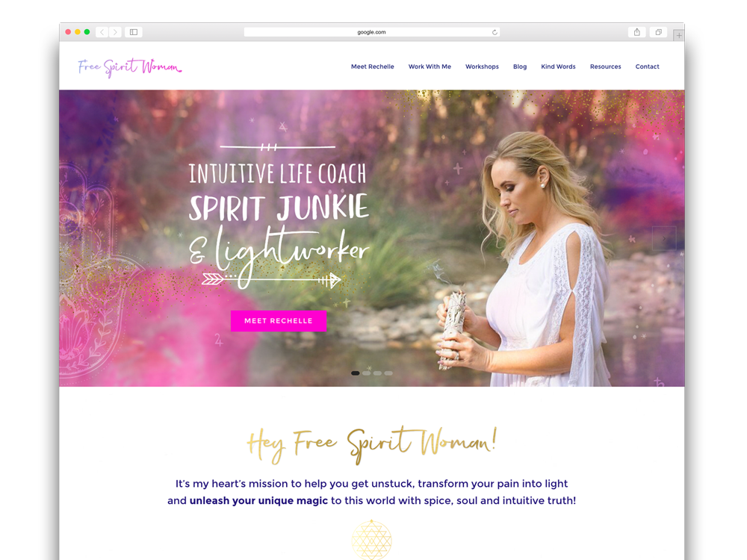The width and height of the screenshot is (747, 560).
Task: Advance hero slider with right arrow
Action: (664, 238)
